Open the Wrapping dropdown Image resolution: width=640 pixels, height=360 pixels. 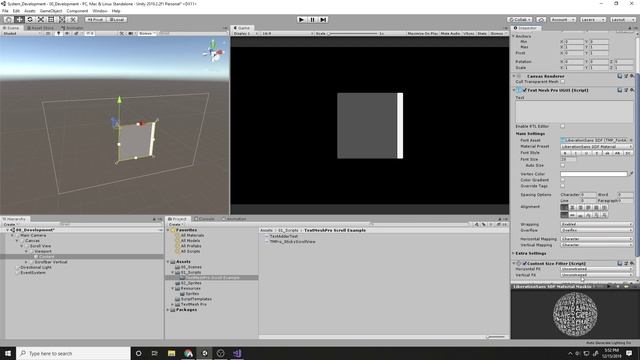[597, 224]
